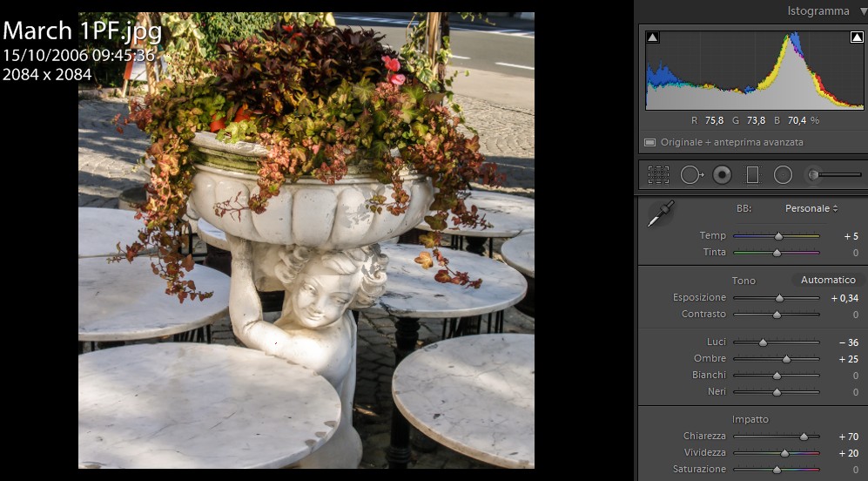Select the Crop Overlay tool
Image resolution: width=868 pixels, height=481 pixels.
658,174
